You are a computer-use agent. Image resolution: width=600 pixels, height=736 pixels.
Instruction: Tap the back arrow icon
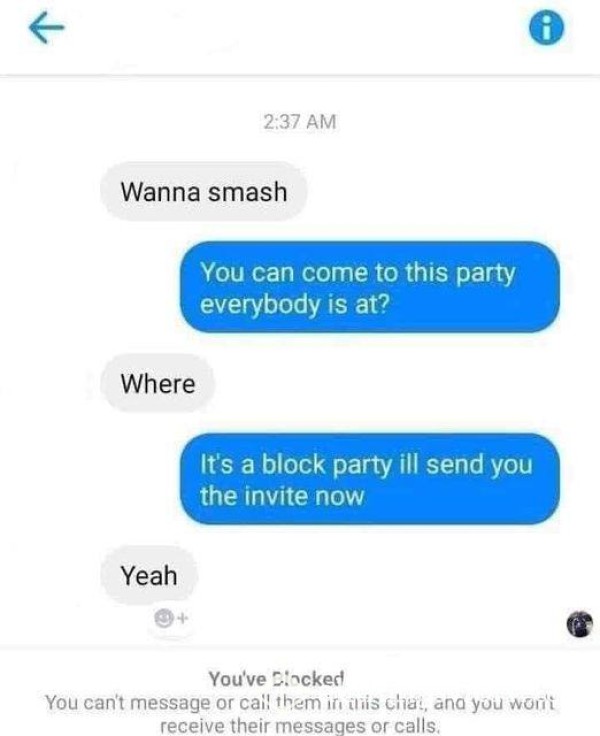click(x=46, y=28)
